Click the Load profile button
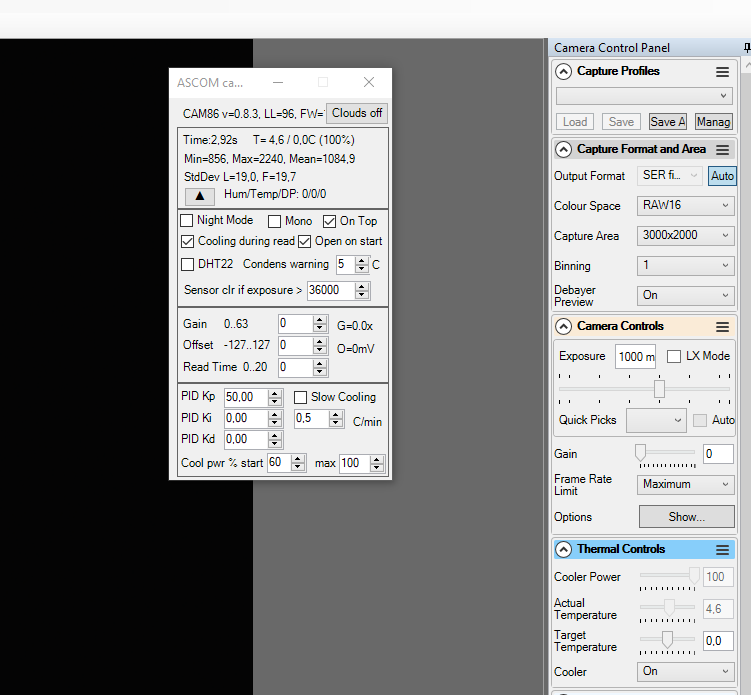 575,122
